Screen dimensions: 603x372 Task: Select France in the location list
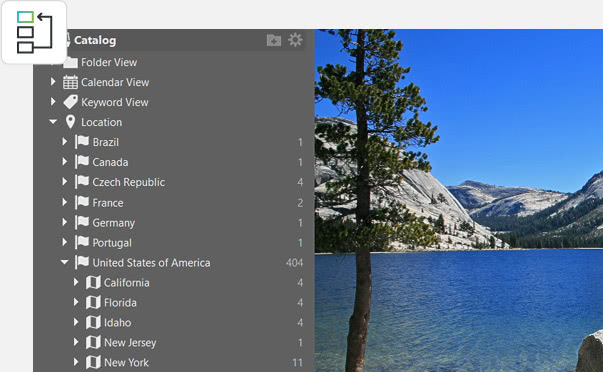pos(108,203)
